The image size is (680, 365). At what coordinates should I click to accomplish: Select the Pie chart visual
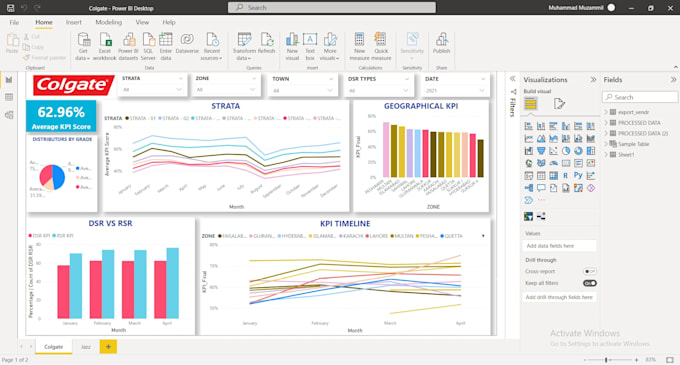[x=566, y=151]
